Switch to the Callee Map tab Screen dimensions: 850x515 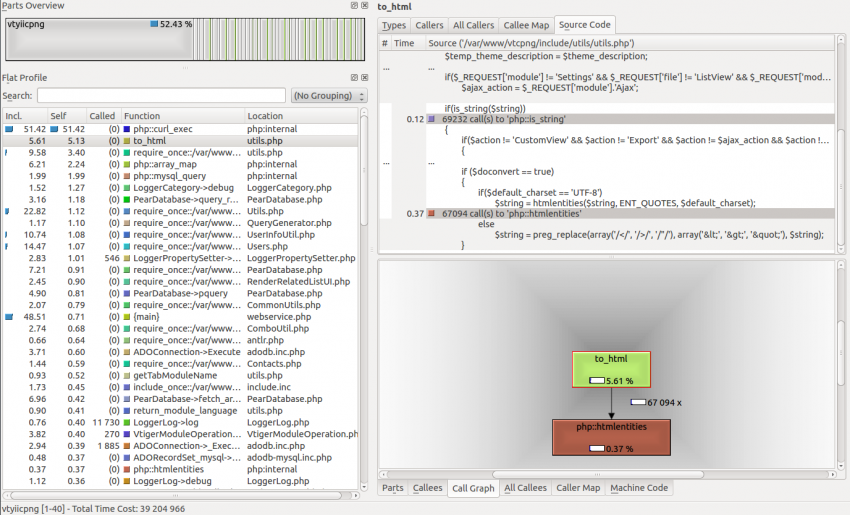click(x=526, y=25)
